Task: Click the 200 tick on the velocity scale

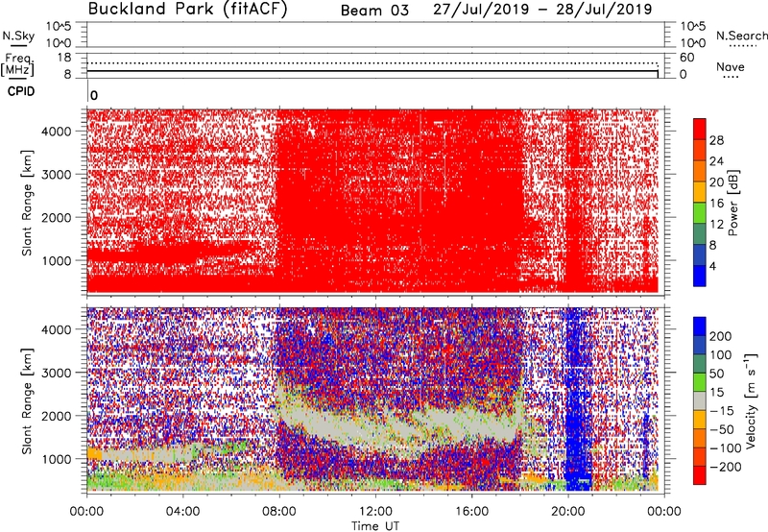Action: (721, 336)
